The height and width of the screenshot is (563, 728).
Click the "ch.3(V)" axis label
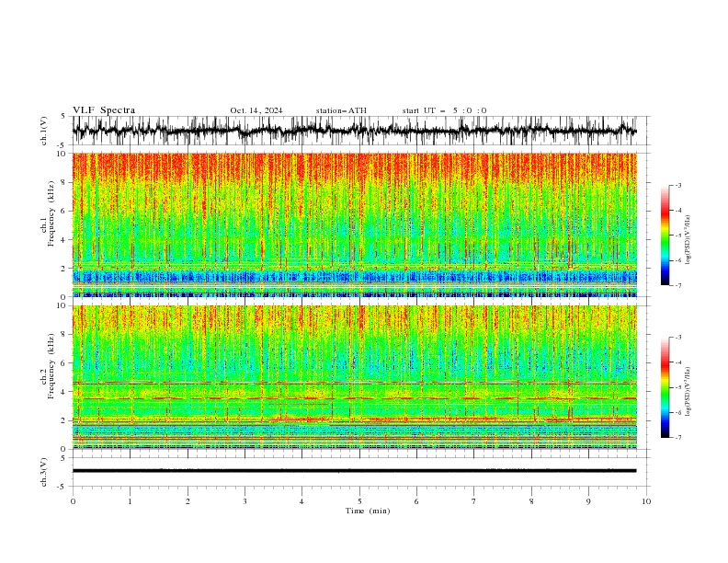click(x=44, y=472)
